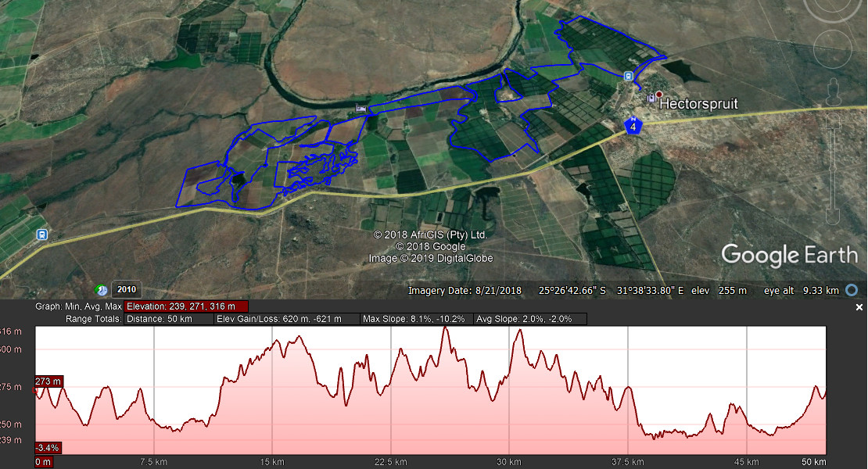
Task: Click the elevation graph at 30 km mark
Action: point(510,391)
